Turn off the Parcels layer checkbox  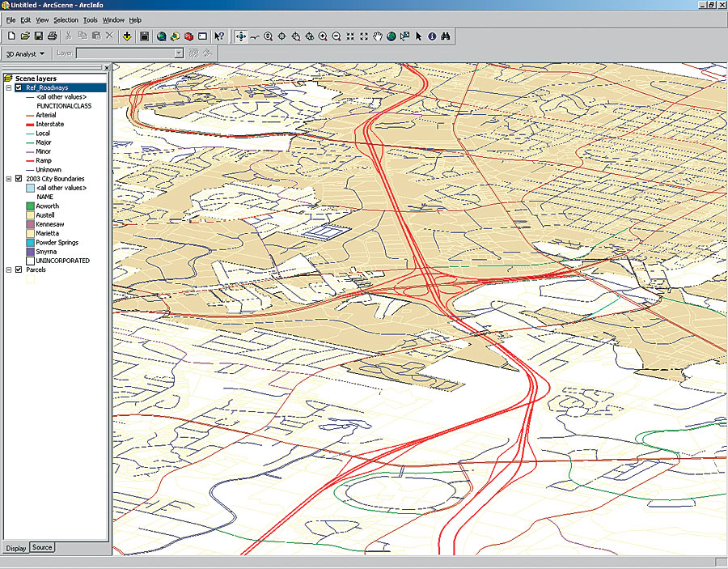(19, 270)
